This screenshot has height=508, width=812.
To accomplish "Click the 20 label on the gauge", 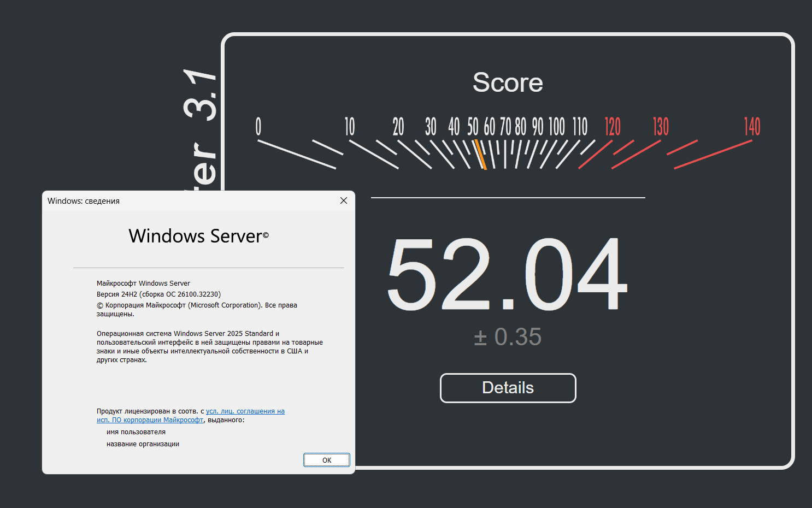I will coord(398,127).
